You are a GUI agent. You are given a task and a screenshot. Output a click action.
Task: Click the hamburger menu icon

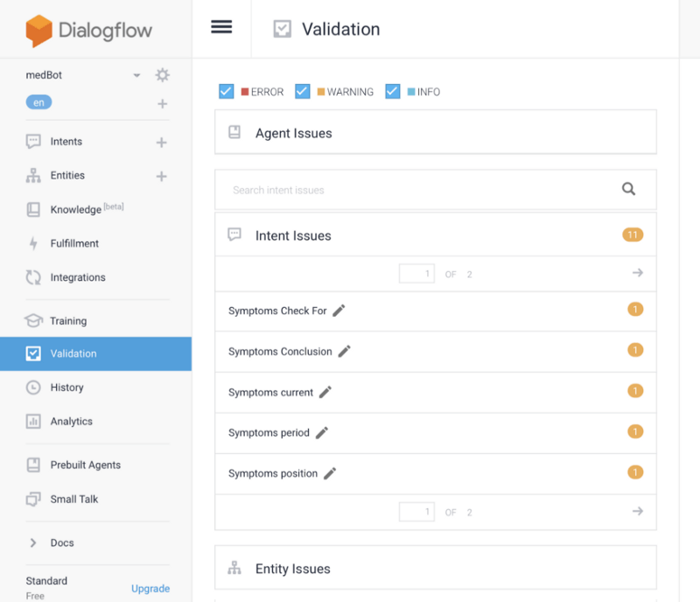click(221, 27)
